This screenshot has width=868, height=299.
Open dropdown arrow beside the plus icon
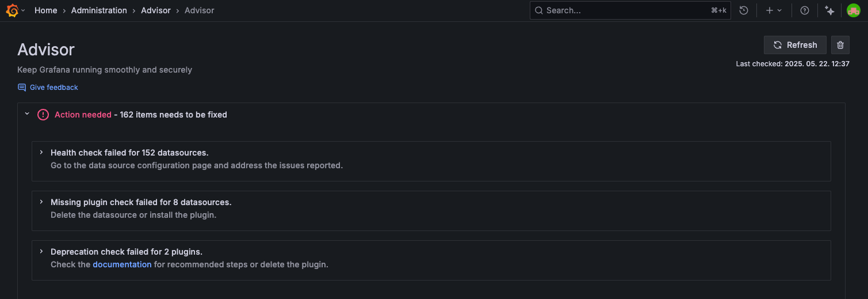click(780, 10)
